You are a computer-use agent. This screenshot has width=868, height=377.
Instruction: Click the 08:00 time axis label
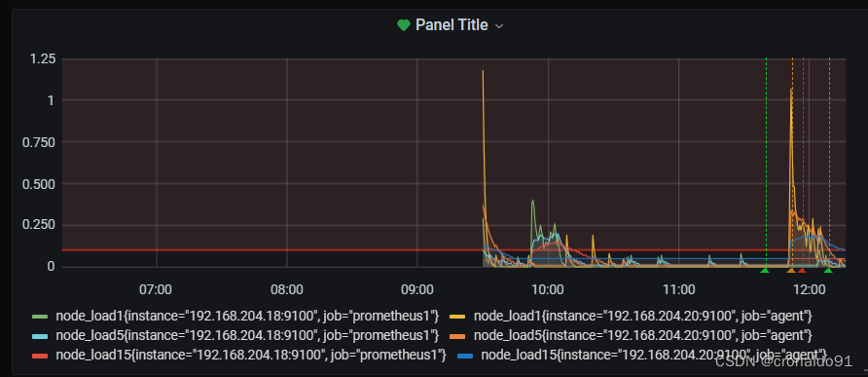[x=286, y=289]
